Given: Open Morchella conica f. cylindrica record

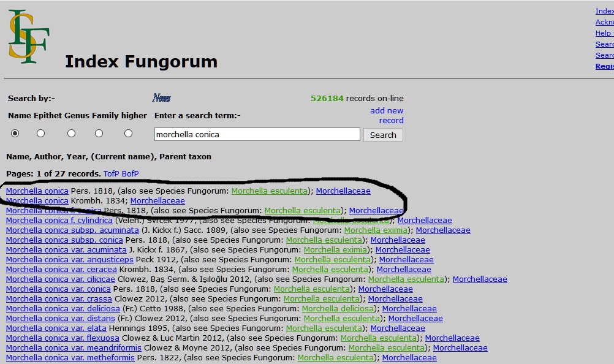Looking at the screenshot, I should (59, 221).
